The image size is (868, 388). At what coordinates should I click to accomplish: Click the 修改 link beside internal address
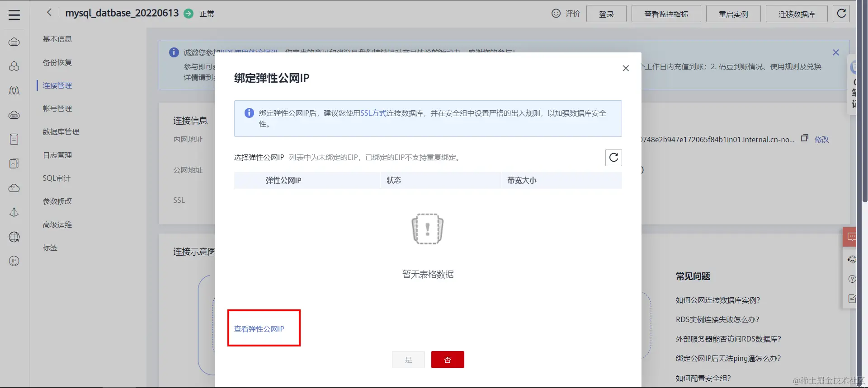coord(822,139)
